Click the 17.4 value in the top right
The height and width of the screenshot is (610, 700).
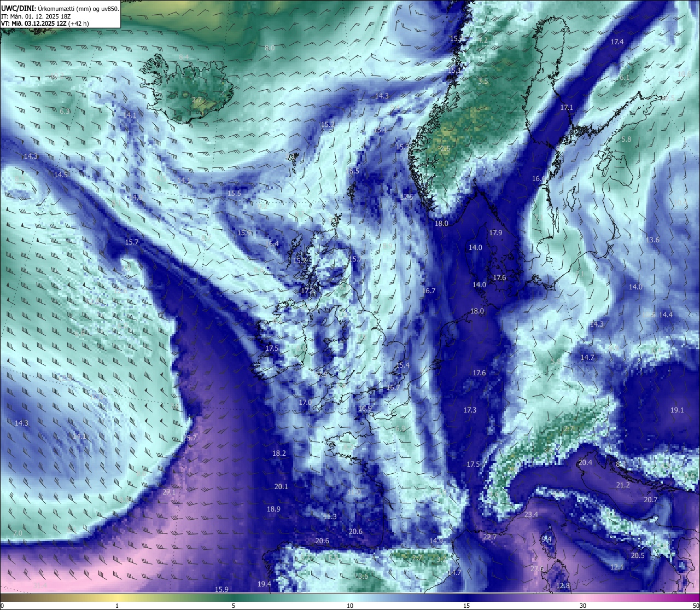617,42
